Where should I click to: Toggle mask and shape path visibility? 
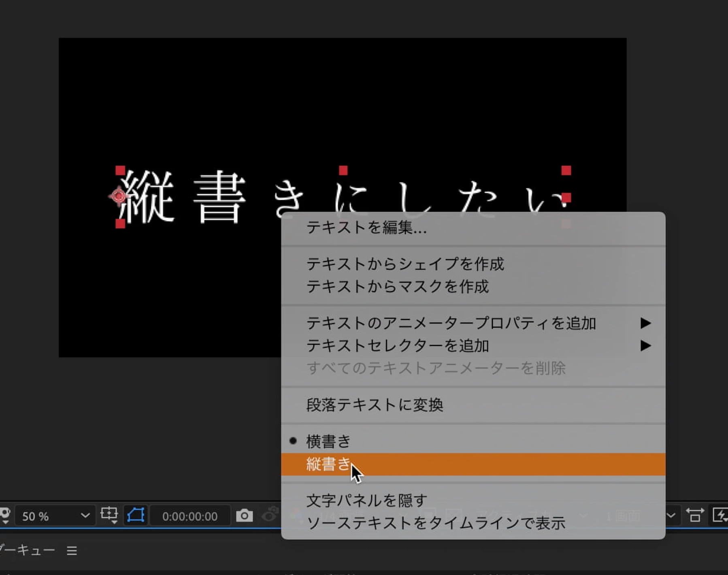[x=136, y=515]
